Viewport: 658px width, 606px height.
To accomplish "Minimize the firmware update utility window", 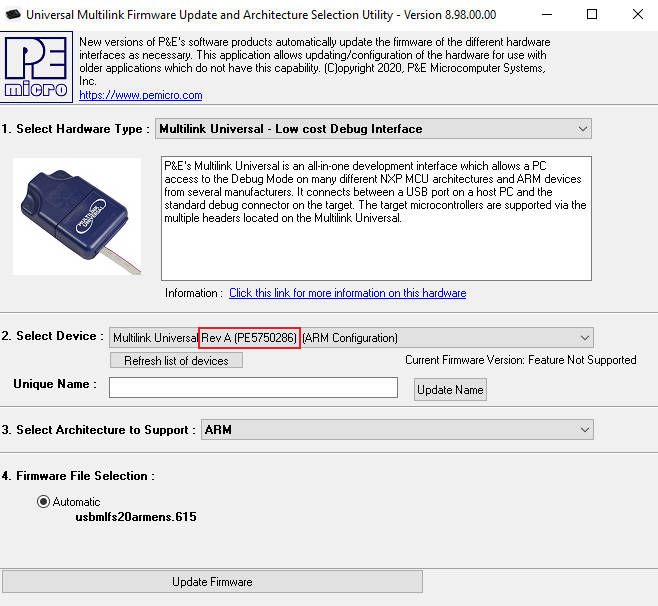I will point(547,15).
